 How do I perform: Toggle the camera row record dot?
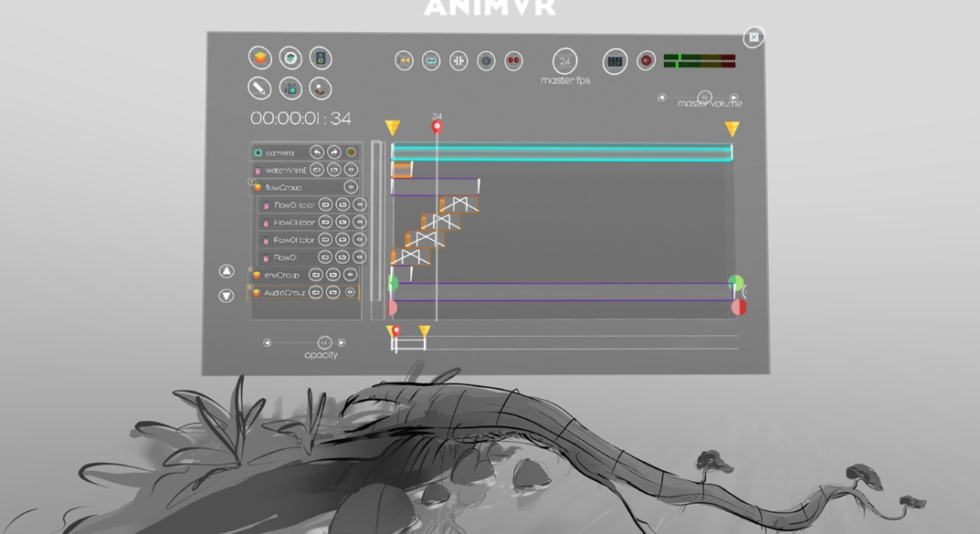[352, 152]
